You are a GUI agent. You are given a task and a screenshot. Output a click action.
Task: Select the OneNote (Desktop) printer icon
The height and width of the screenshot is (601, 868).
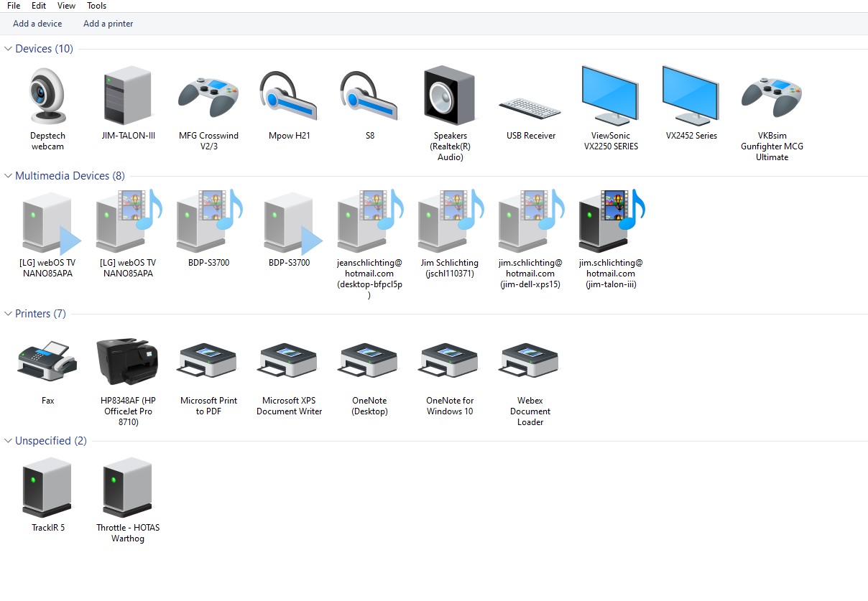369,361
